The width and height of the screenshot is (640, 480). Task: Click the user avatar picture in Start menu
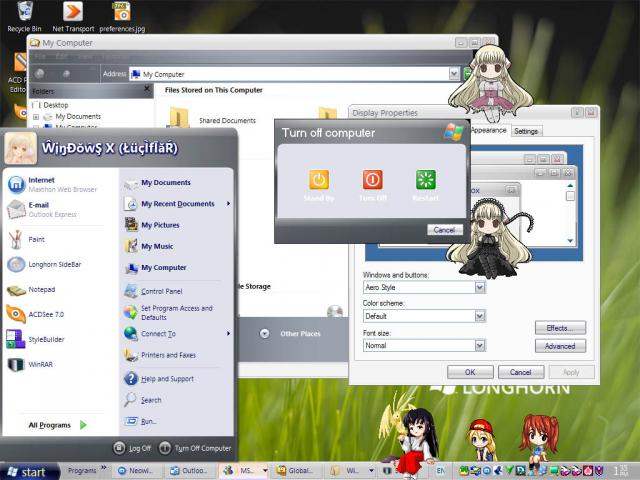20,148
